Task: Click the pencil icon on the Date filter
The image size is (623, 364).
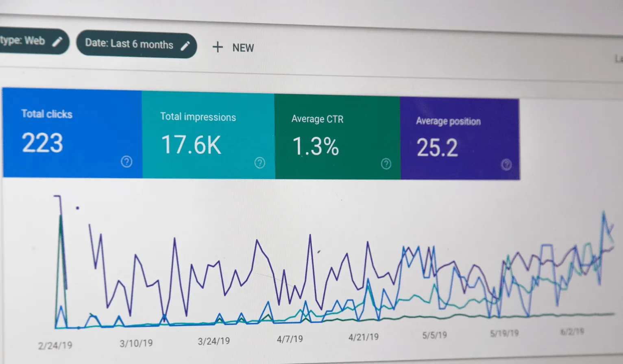Action: coord(185,46)
